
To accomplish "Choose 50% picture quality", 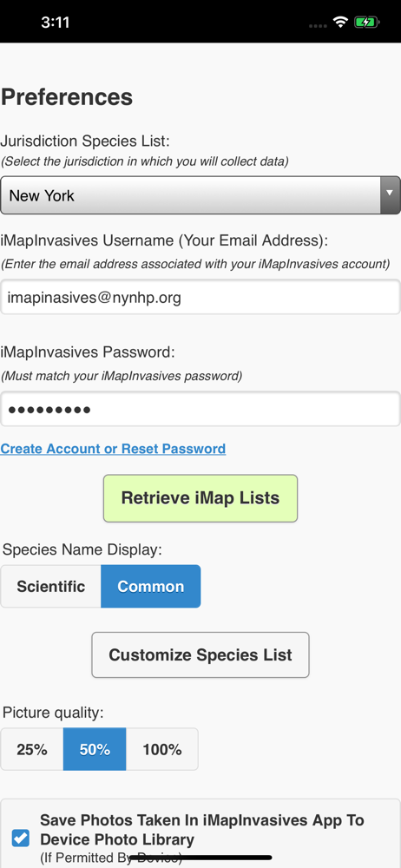I will click(x=95, y=750).
